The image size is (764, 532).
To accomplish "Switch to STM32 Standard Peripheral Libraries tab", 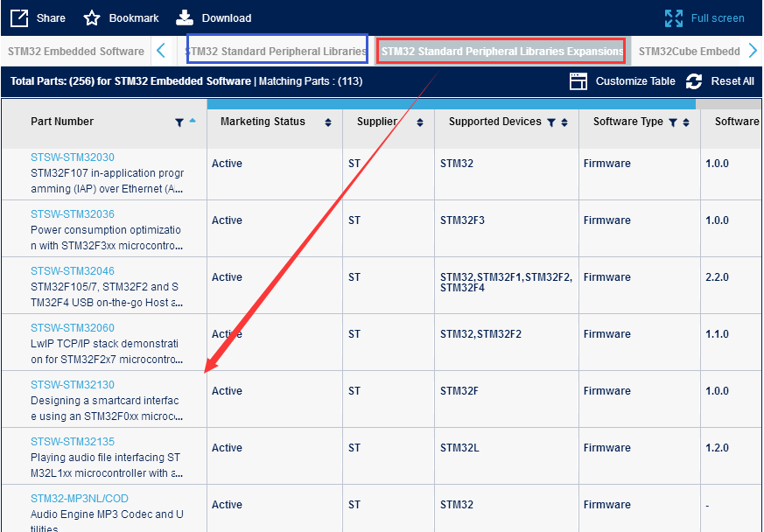I will pyautogui.click(x=277, y=52).
